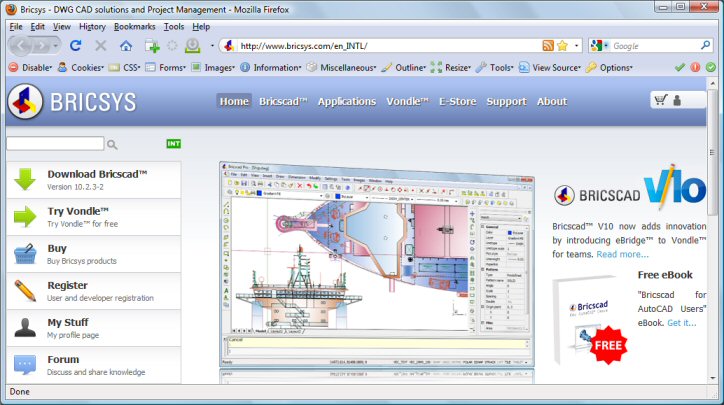Select the Applications navigation tab

[347, 101]
